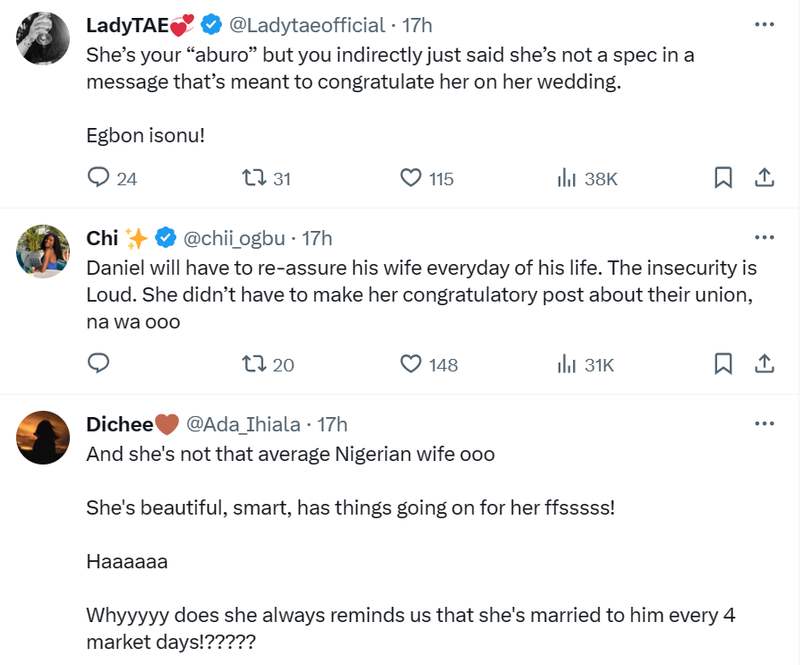Image resolution: width=812 pixels, height=665 pixels.
Task: View analytics showing 38K views
Action: click(567, 178)
